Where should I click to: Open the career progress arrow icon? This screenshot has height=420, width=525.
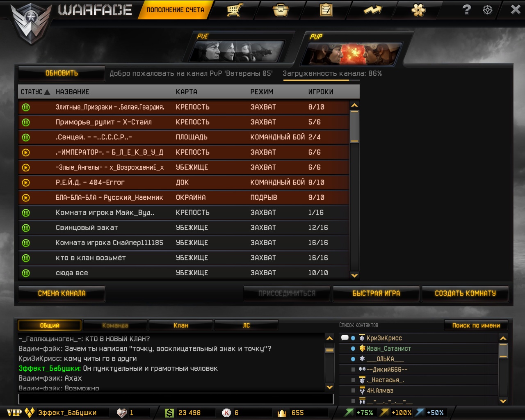[x=373, y=10]
